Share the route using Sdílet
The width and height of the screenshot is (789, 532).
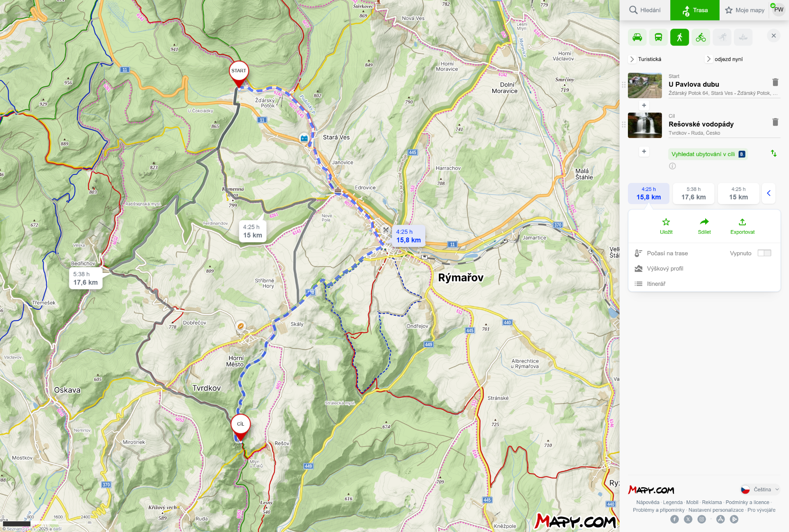pos(704,226)
